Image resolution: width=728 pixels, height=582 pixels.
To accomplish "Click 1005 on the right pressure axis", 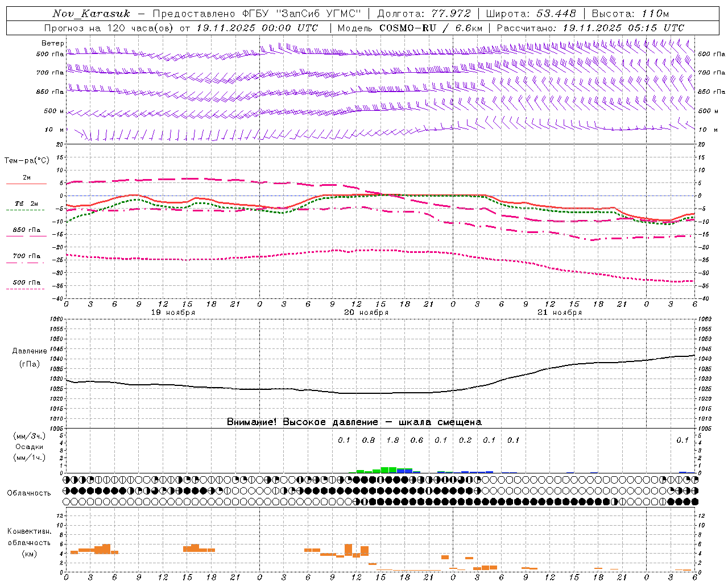I will (704, 428).
